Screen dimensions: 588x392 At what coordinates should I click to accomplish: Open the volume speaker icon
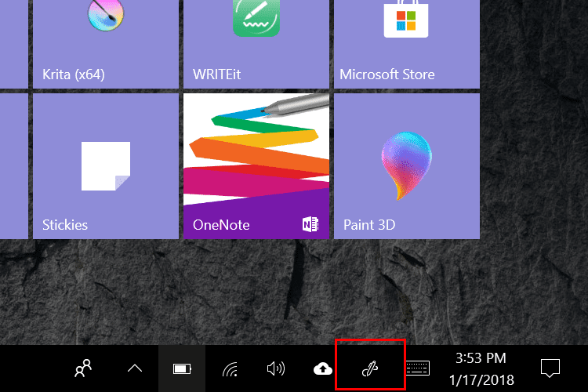(276, 368)
